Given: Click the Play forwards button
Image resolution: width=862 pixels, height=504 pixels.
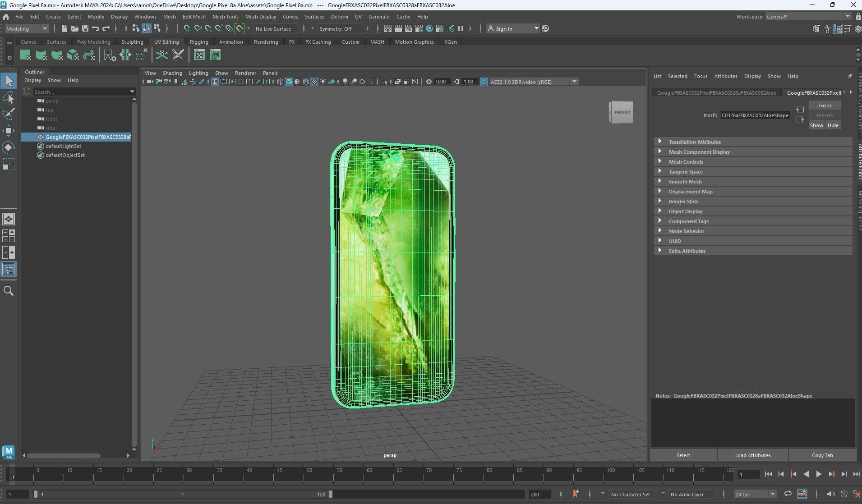Looking at the screenshot, I should pos(819,474).
